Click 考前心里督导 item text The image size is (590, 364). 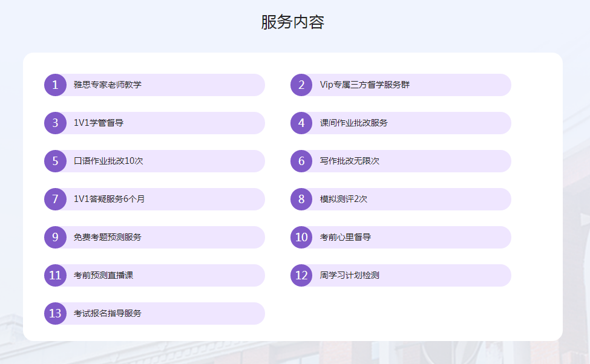tap(345, 237)
